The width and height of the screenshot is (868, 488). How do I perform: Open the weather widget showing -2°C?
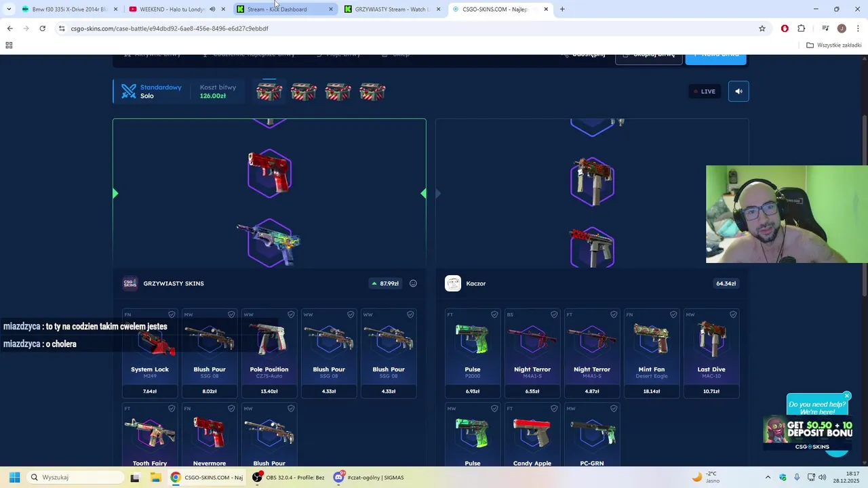[705, 477]
